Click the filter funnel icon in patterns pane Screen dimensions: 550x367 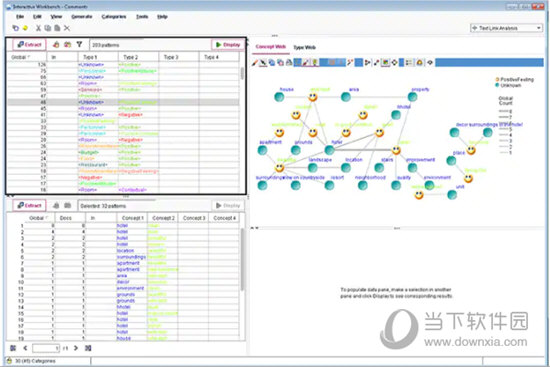click(80, 45)
